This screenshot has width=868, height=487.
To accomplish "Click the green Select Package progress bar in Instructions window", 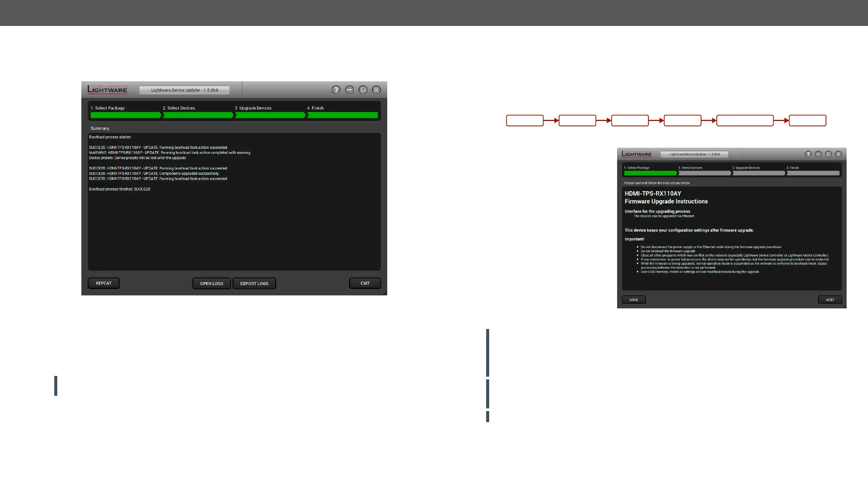I will click(x=650, y=173).
